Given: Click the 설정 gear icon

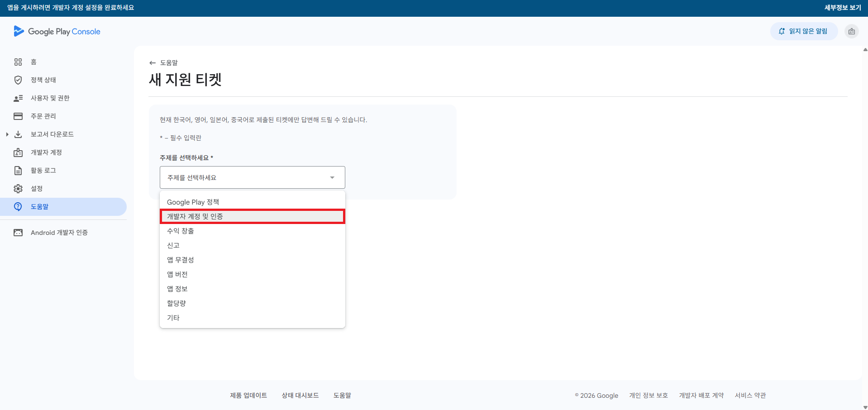Looking at the screenshot, I should [18, 189].
